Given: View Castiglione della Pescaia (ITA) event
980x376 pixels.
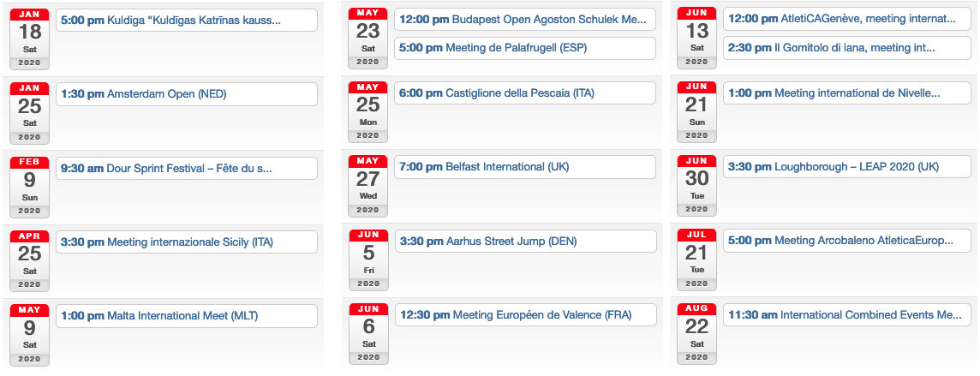Looking at the screenshot, I should point(525,93).
